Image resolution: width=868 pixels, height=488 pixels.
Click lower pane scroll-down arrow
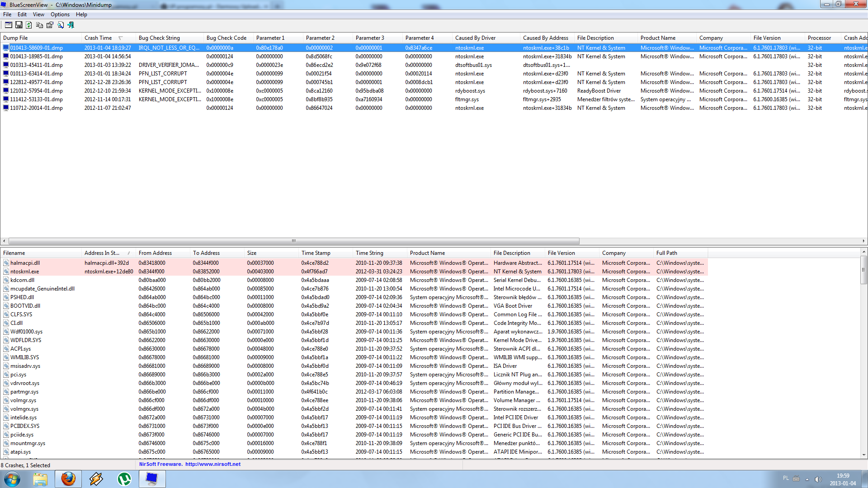click(x=863, y=455)
